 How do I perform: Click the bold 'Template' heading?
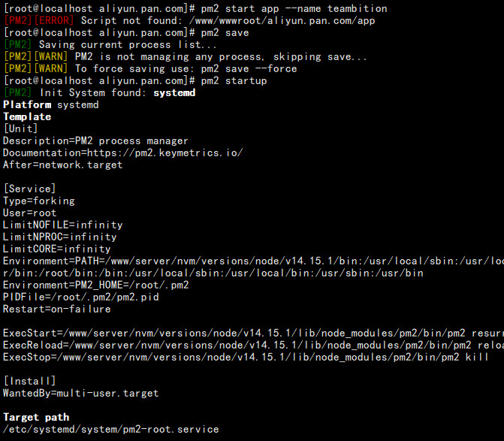coord(27,116)
